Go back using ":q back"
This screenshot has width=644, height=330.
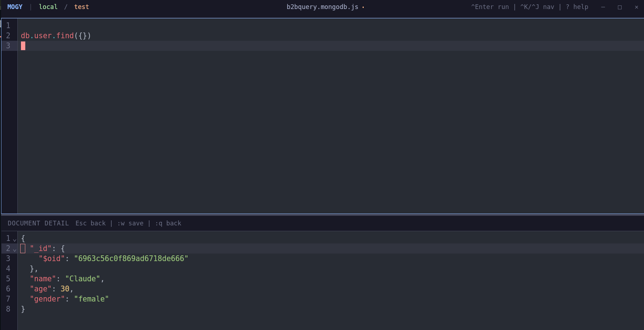pos(168,223)
